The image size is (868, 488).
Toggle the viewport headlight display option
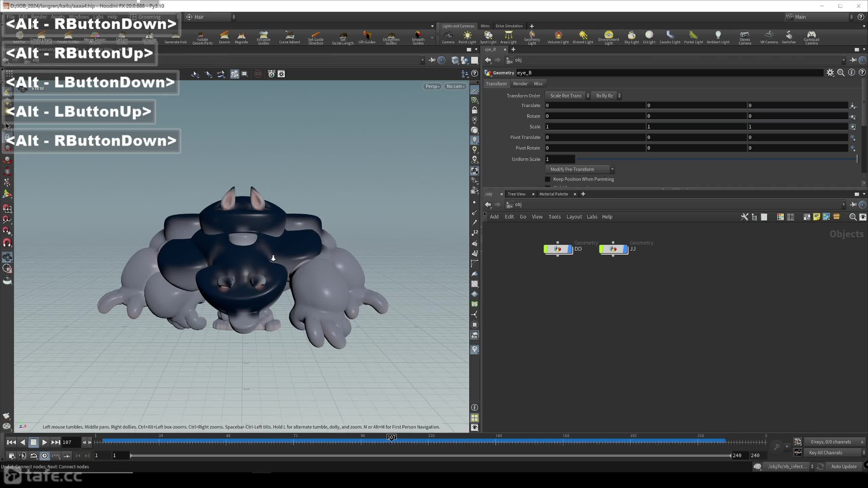click(x=474, y=140)
